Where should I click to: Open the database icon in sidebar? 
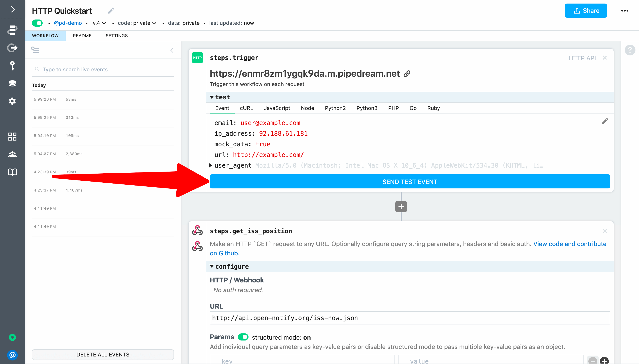(12, 83)
